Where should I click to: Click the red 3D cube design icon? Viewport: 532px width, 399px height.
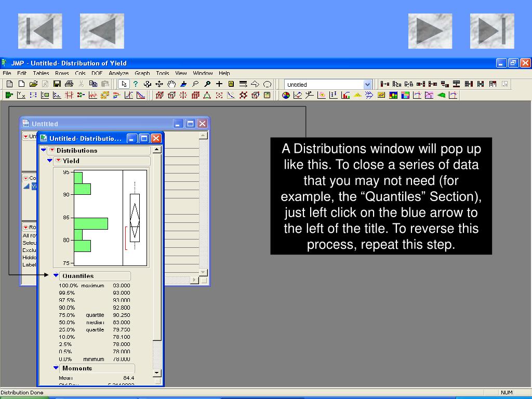(159, 96)
